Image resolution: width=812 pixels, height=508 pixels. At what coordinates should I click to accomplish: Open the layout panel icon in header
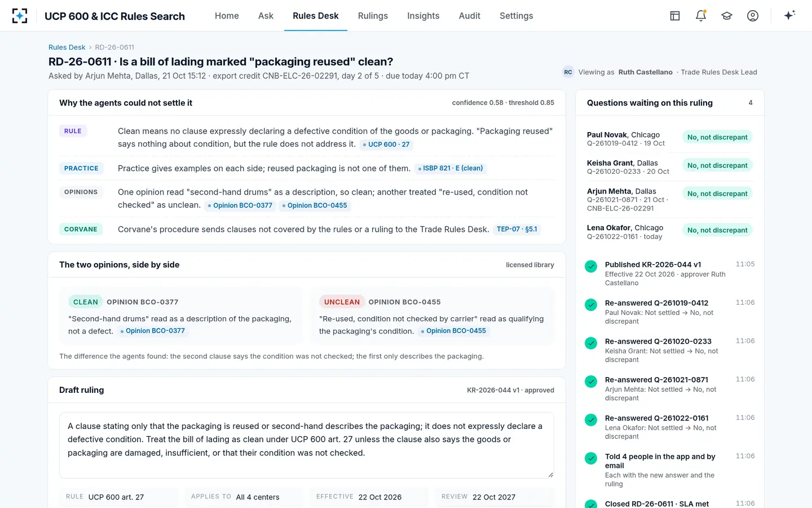tap(675, 16)
